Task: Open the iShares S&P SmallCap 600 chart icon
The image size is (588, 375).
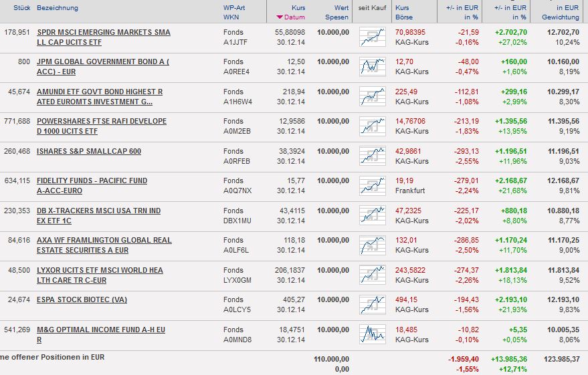Action: pos(373,156)
